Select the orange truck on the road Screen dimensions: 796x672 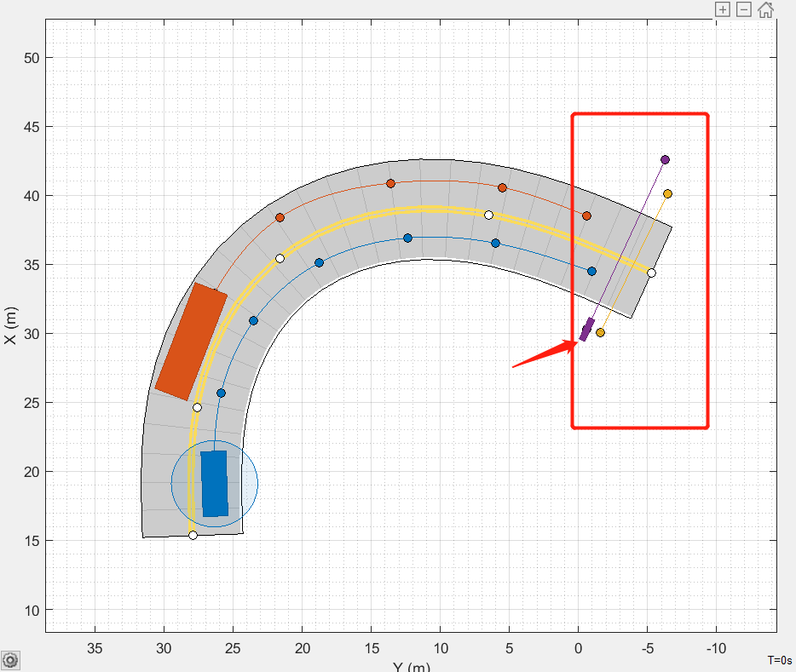(x=191, y=342)
